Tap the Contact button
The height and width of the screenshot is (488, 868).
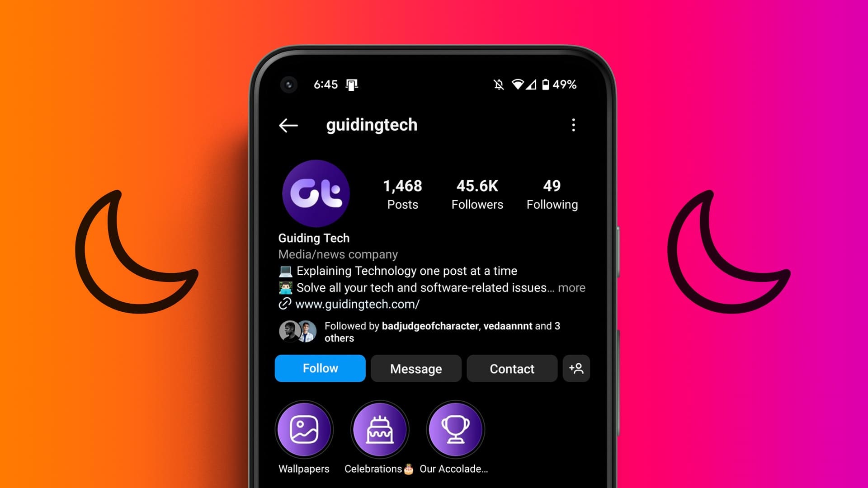pos(511,368)
